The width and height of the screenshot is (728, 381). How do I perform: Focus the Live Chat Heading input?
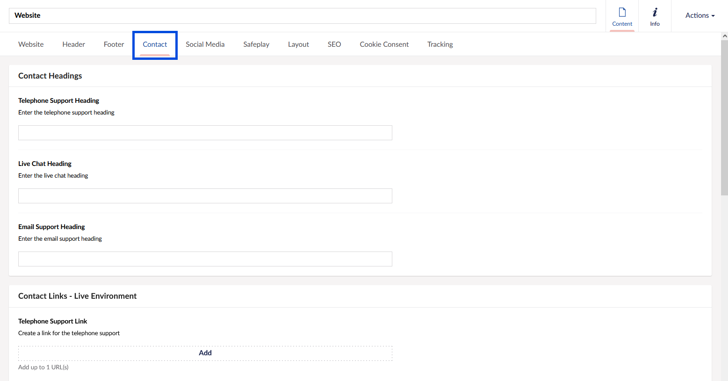[205, 196]
